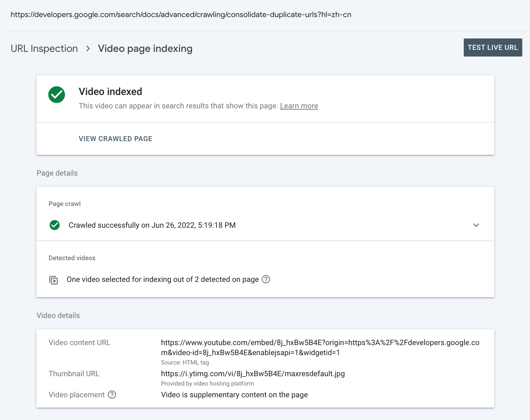Viewport: 530px width, 420px height.
Task: Click the i.ytimg.com thumbnail URL text
Action: [253, 374]
